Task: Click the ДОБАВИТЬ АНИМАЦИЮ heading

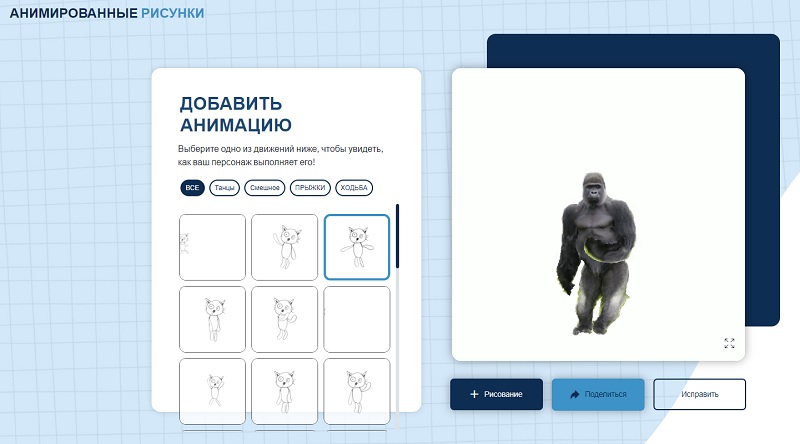Action: (236, 114)
